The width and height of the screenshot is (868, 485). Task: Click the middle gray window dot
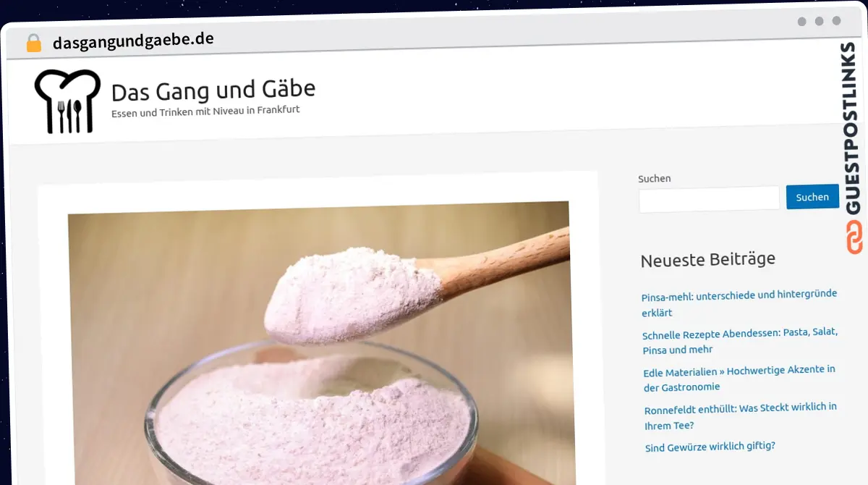click(x=819, y=22)
